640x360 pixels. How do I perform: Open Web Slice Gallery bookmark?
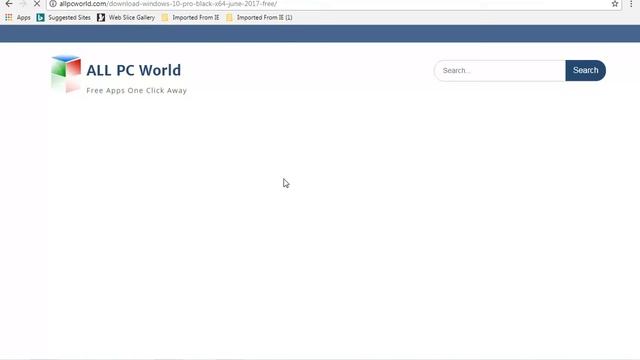point(126,18)
